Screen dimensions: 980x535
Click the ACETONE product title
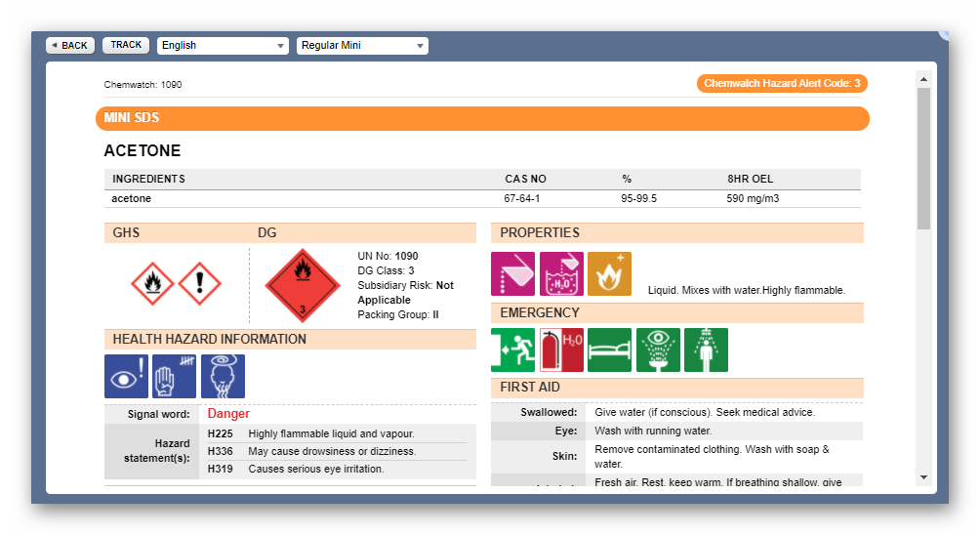143,150
